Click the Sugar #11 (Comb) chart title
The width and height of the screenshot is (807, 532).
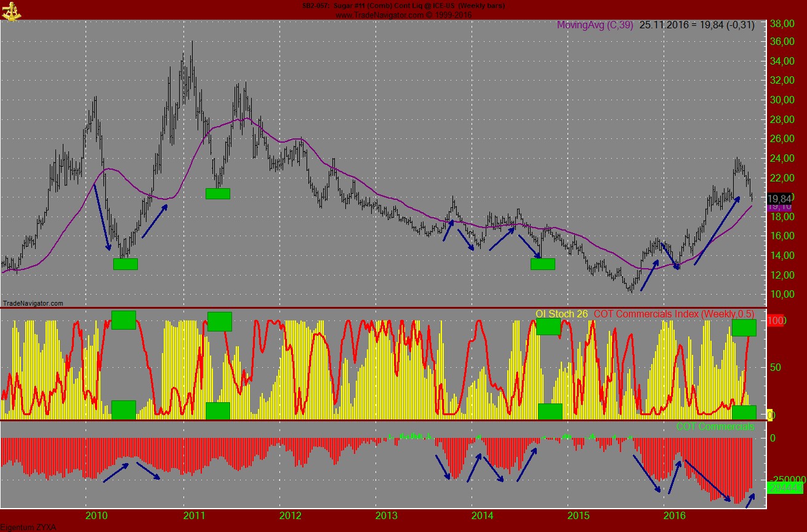coord(403,5)
